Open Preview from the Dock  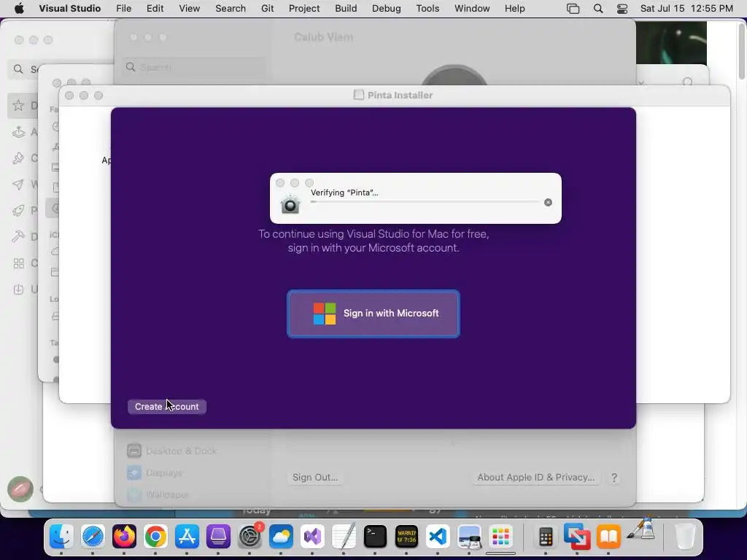[x=469, y=537]
